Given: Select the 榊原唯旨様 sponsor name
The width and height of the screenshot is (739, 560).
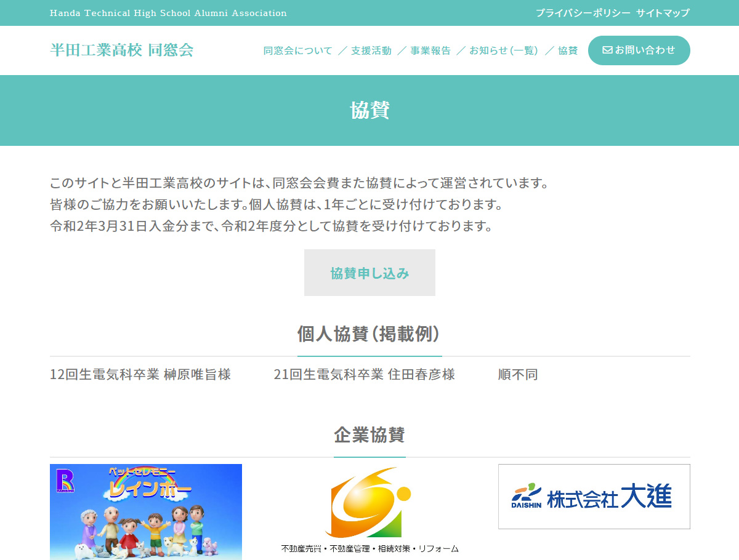Looking at the screenshot, I should point(197,374).
